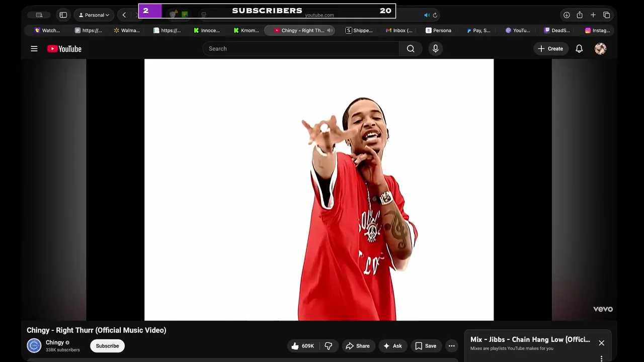This screenshot has height=362, width=644.
Task: Open Chingy channel avatar
Action: click(x=34, y=346)
